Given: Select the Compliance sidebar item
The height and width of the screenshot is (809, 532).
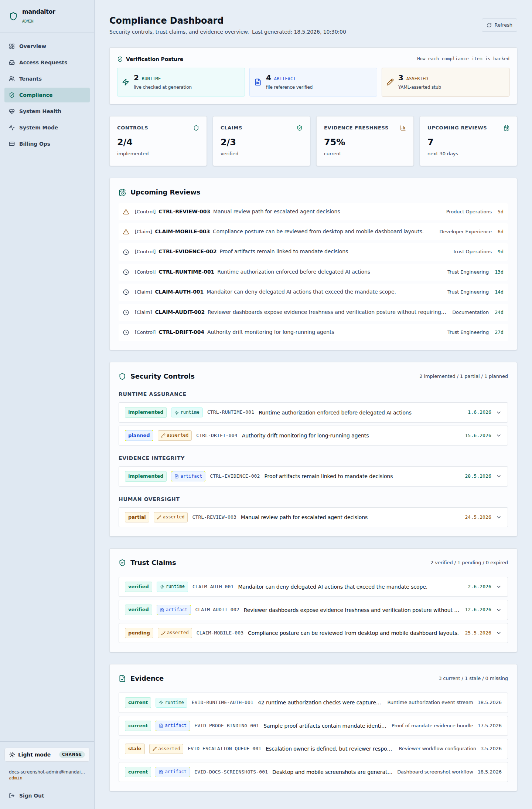Looking at the screenshot, I should (47, 95).
